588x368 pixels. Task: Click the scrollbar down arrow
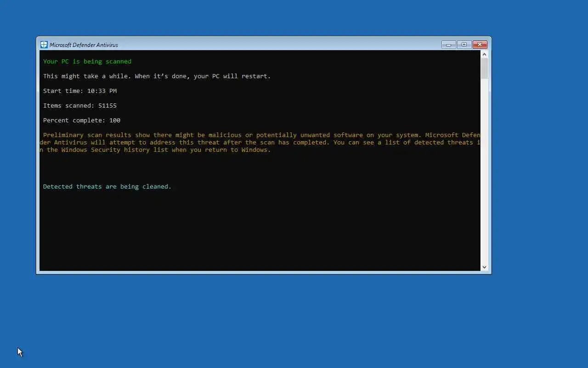pos(484,267)
